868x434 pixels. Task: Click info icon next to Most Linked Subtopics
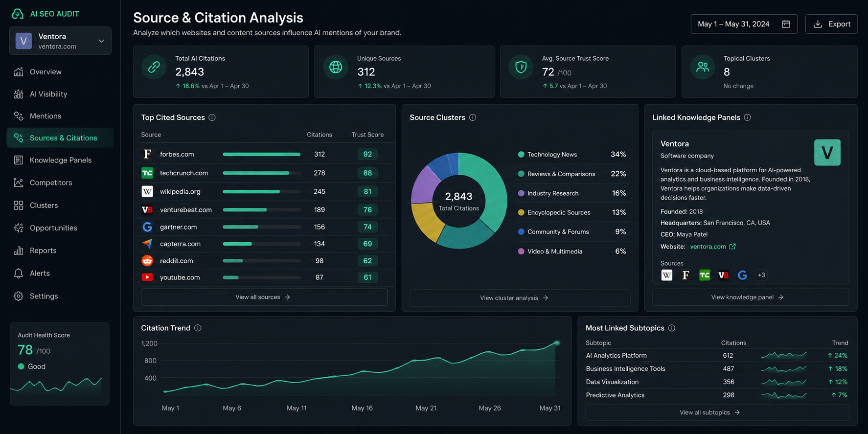(672, 328)
